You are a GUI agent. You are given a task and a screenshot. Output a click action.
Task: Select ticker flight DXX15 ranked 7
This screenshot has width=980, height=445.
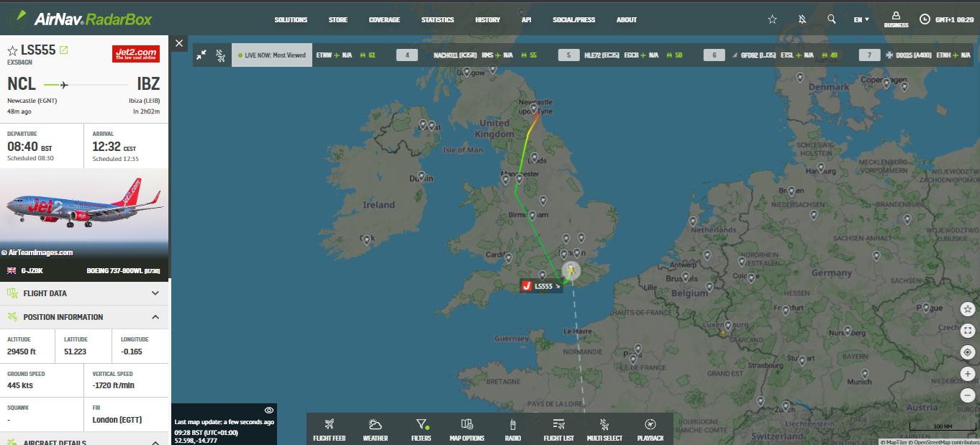pos(869,55)
